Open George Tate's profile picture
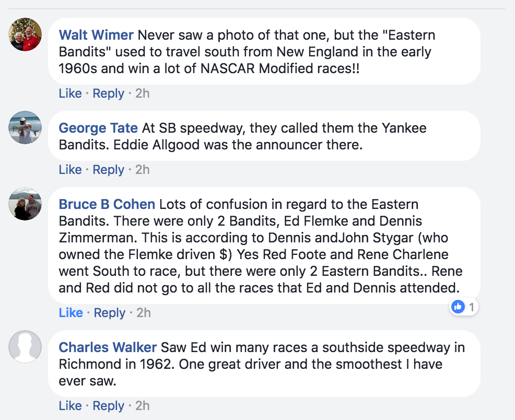This screenshot has width=515, height=420. tap(25, 127)
